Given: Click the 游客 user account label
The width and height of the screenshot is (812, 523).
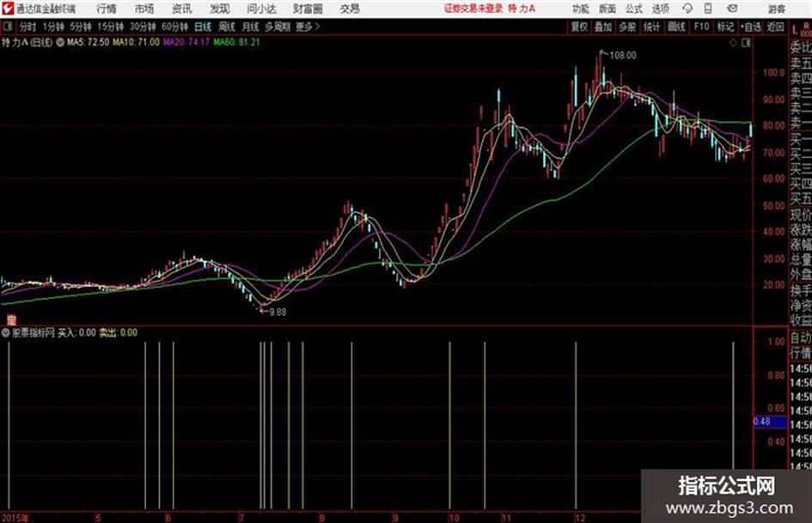Looking at the screenshot, I should pos(777,9).
